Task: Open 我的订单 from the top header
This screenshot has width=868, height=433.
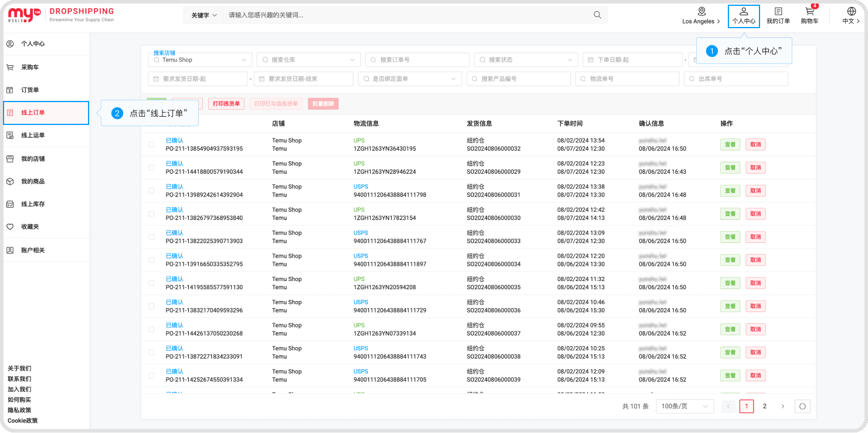Action: tap(778, 16)
